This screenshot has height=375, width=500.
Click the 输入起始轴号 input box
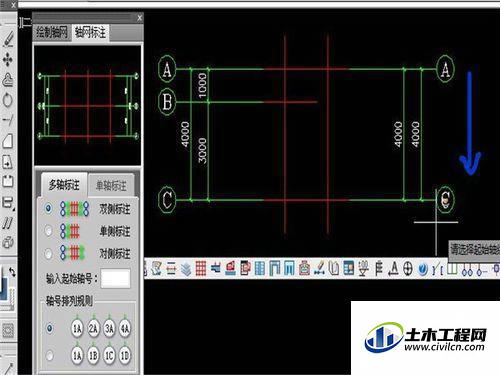[115, 278]
